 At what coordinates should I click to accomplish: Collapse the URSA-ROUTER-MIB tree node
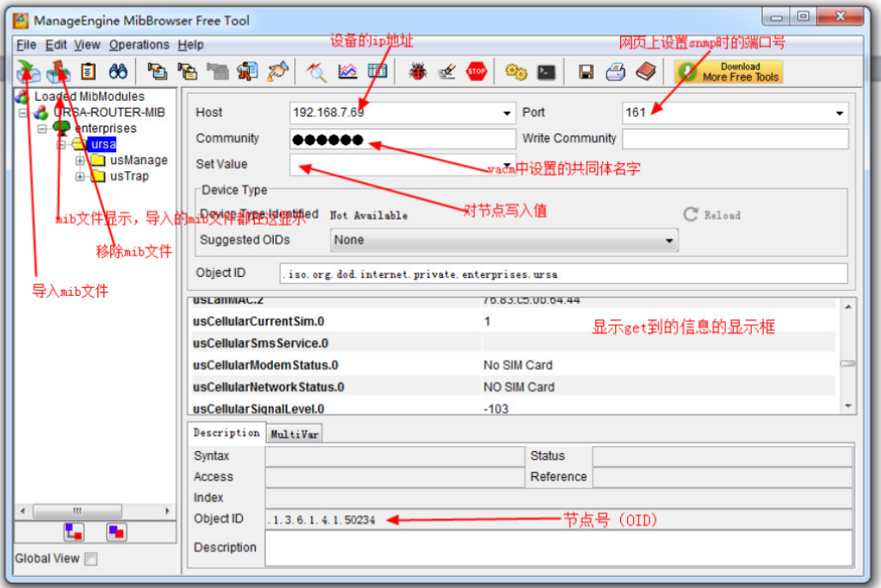coord(23,113)
